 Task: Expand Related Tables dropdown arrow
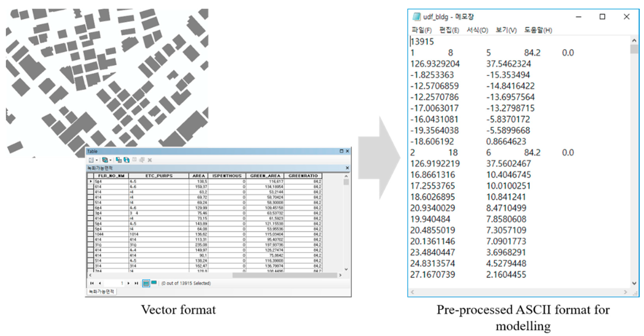110,160
